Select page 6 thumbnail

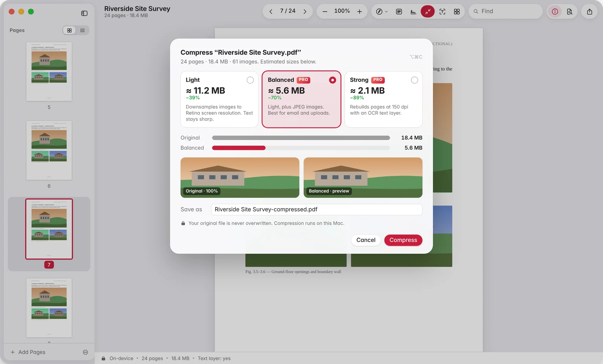pos(49,150)
